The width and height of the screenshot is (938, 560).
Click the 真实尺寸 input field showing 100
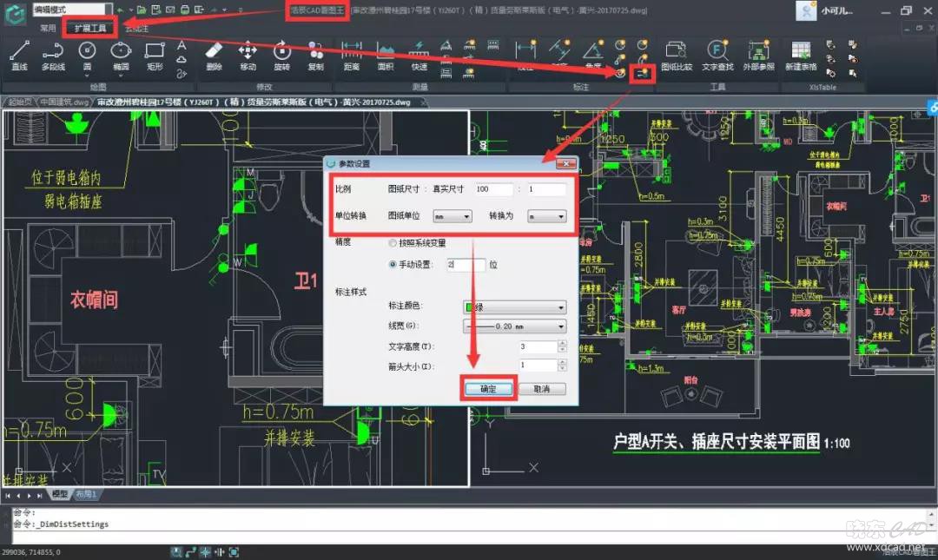pyautogui.click(x=493, y=189)
